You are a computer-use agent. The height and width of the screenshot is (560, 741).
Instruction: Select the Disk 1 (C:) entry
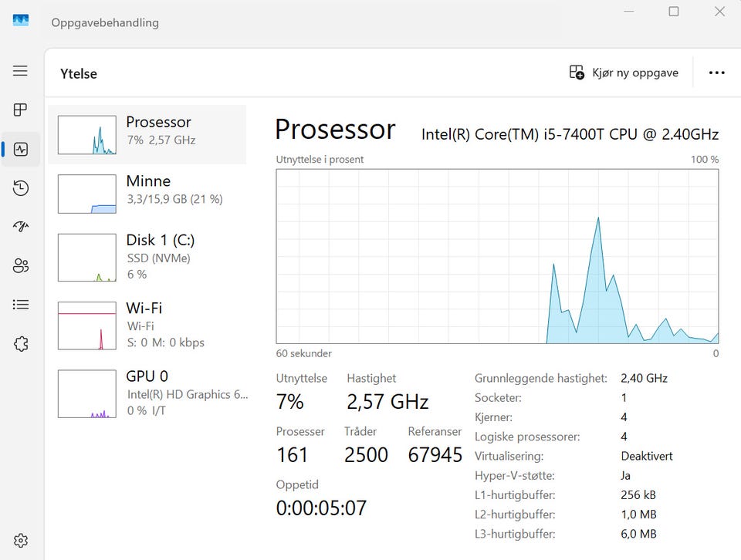(x=147, y=258)
